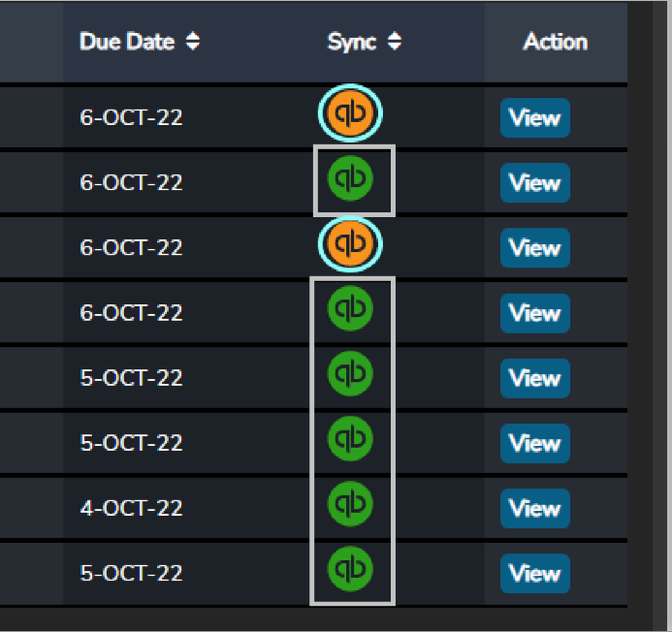Sort using the Sync column sort arrows
The height and width of the screenshot is (632, 672).
[395, 42]
